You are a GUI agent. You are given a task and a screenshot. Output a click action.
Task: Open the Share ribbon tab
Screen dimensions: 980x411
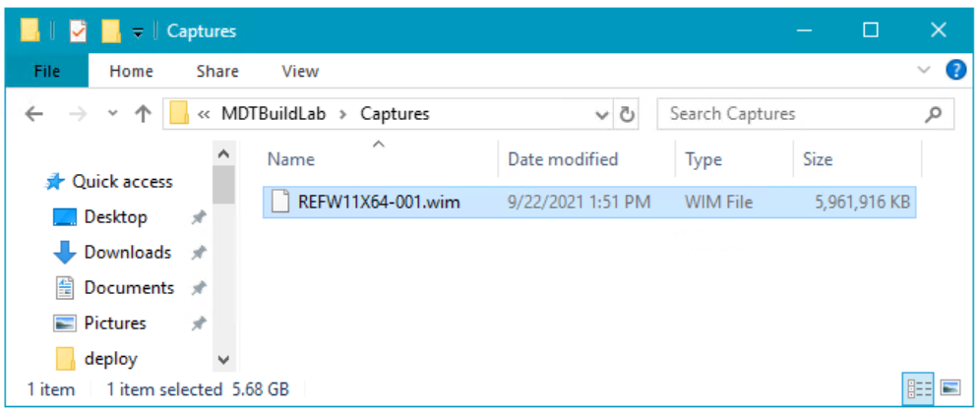[x=216, y=71]
